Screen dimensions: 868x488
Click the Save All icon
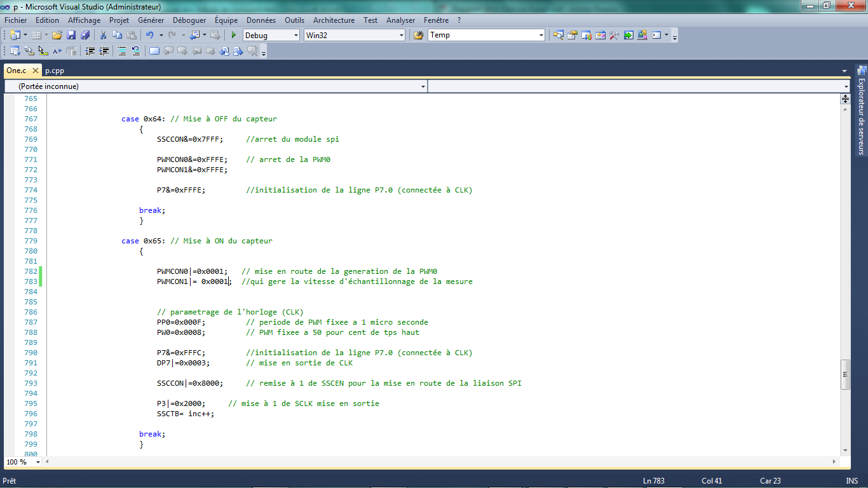coord(85,36)
